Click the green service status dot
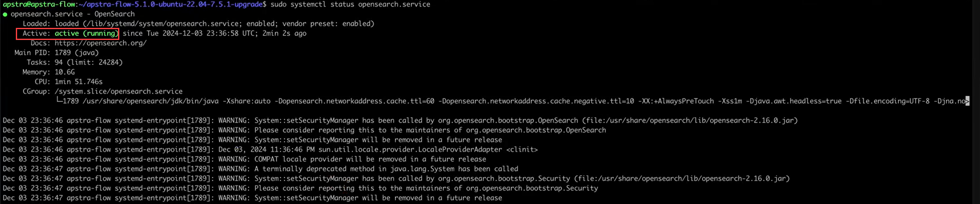Screen dimensions: 980x204 (5, 14)
